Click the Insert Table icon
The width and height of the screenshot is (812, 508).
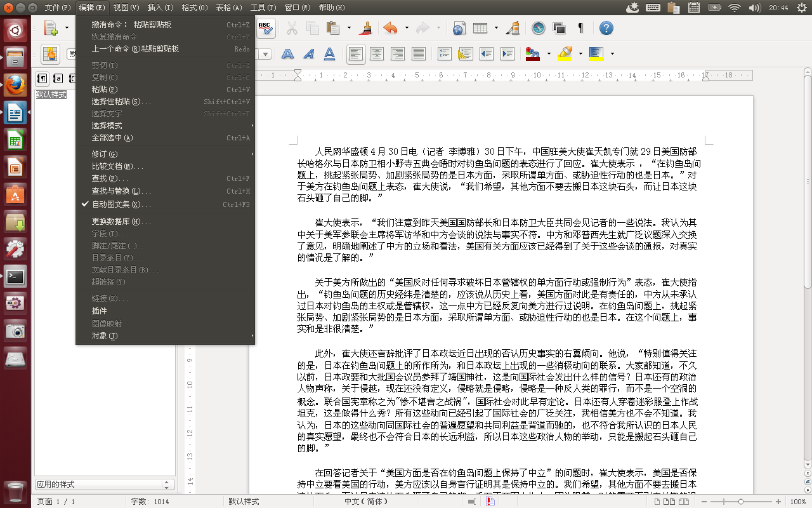(480, 28)
